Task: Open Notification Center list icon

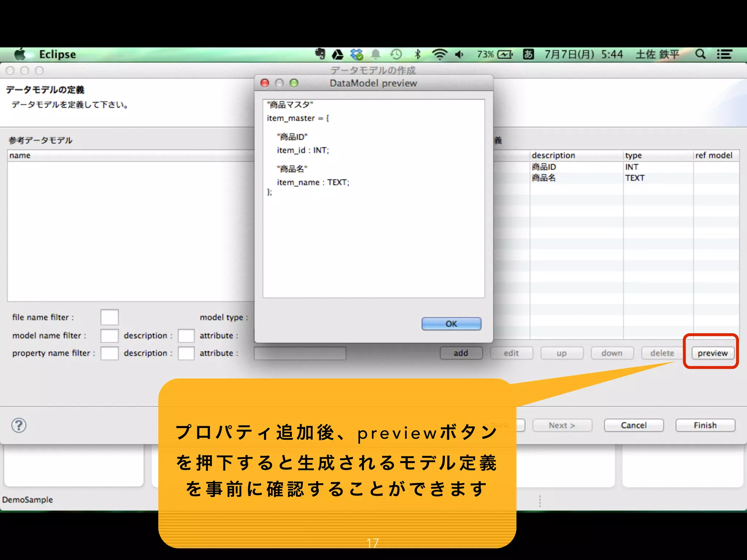Action: [724, 55]
